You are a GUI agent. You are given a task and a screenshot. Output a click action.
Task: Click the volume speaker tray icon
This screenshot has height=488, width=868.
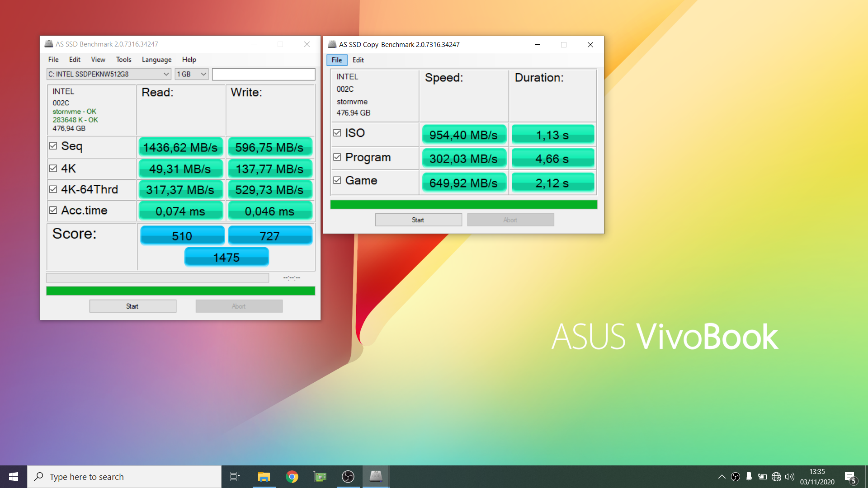coord(789,477)
